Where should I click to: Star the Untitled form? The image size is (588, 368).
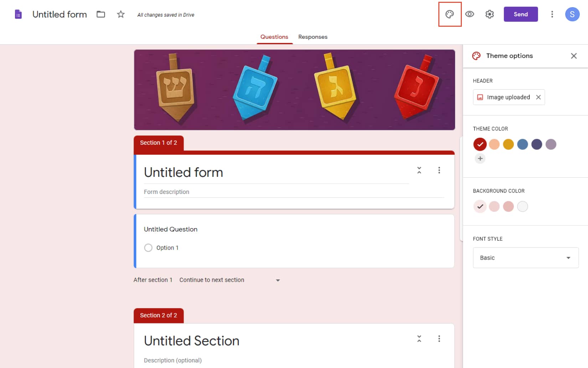[120, 14]
